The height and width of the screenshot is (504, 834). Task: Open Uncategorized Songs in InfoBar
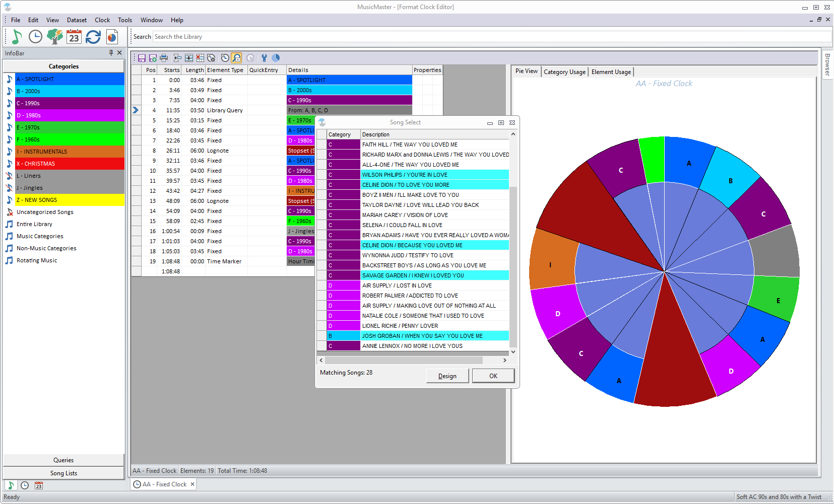[45, 212]
